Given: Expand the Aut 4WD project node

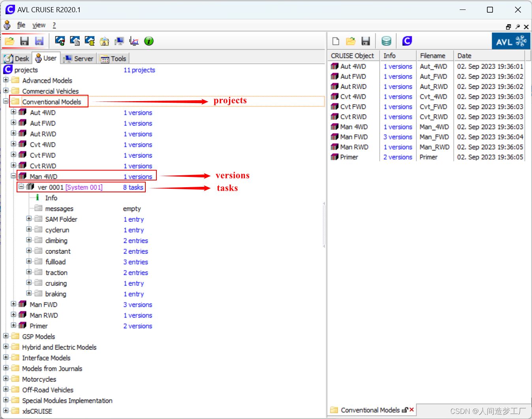Looking at the screenshot, I should 13,112.
